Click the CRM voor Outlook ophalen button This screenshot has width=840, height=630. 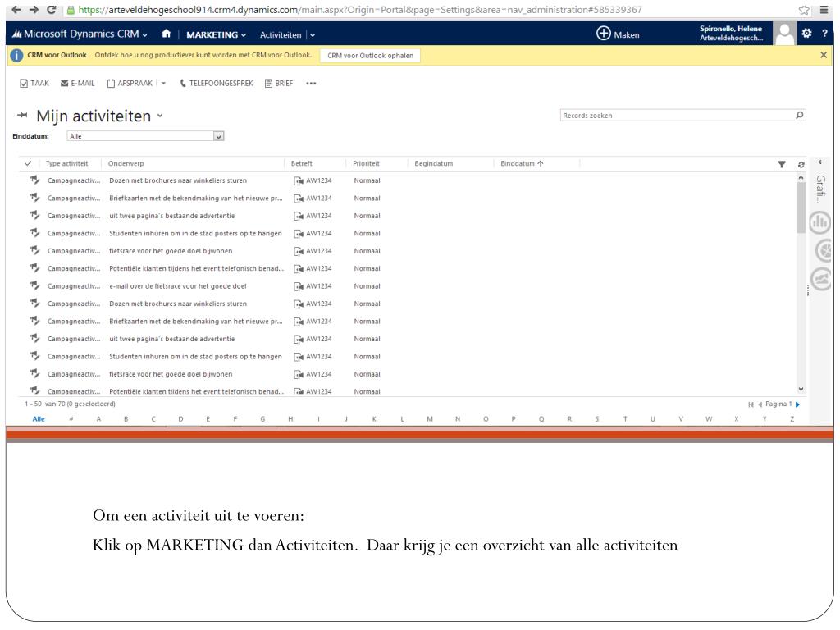click(x=369, y=56)
